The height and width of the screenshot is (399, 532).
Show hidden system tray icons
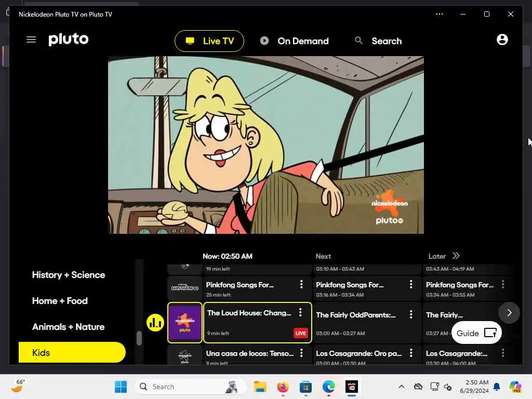tap(402, 387)
